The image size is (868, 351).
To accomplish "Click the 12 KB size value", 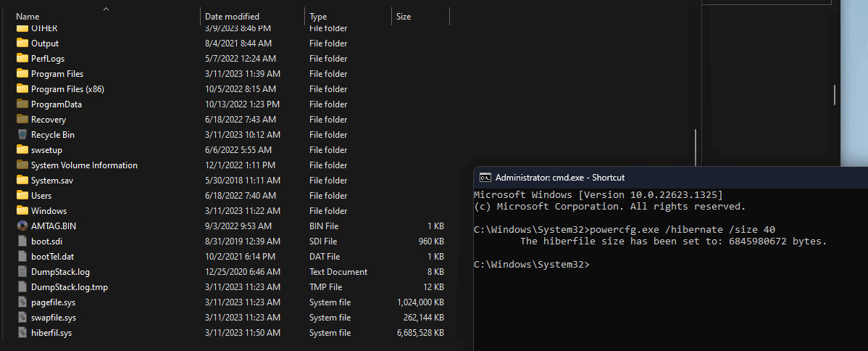I will pos(433,287).
